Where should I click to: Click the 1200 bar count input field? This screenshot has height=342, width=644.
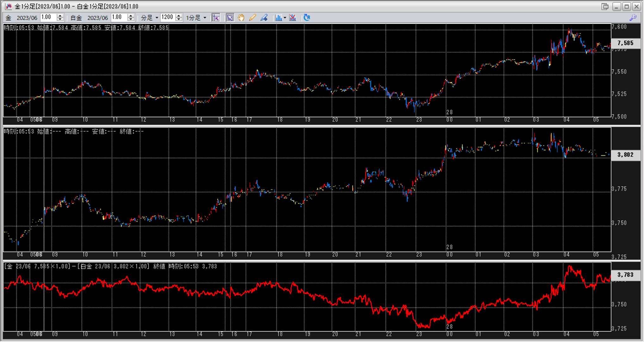pos(168,17)
